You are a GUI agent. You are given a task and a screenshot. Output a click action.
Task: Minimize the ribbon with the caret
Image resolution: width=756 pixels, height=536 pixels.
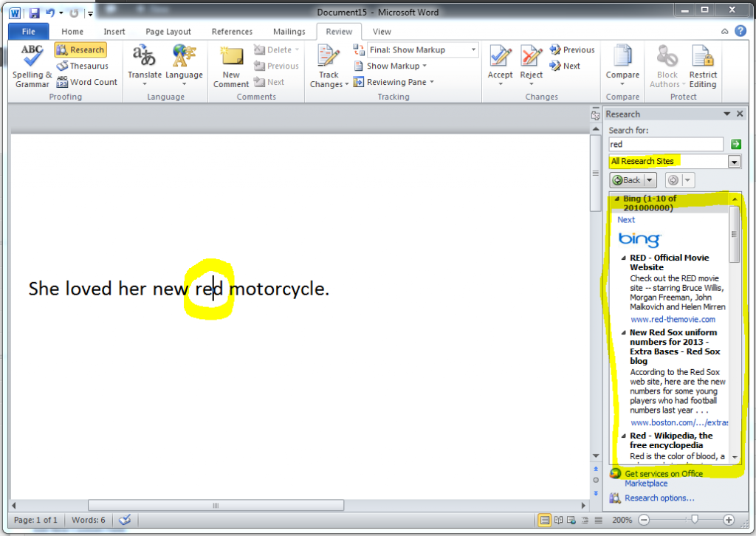(x=724, y=31)
